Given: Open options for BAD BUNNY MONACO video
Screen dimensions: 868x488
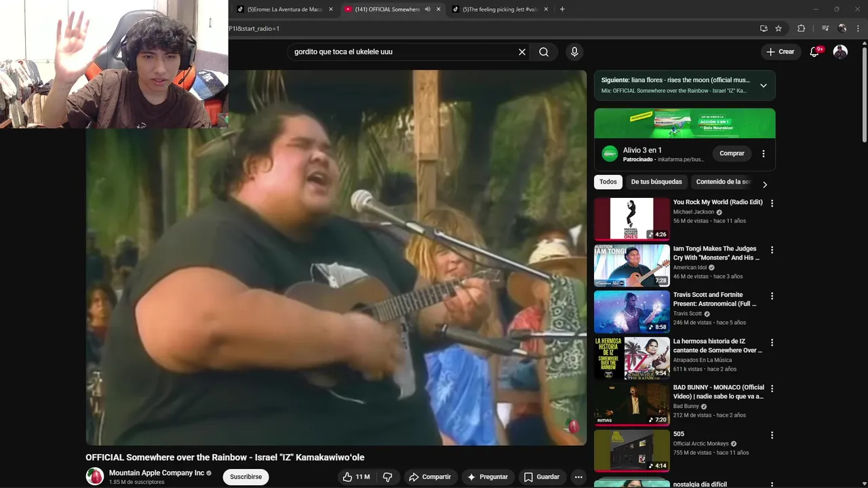Looking at the screenshot, I should (772, 389).
